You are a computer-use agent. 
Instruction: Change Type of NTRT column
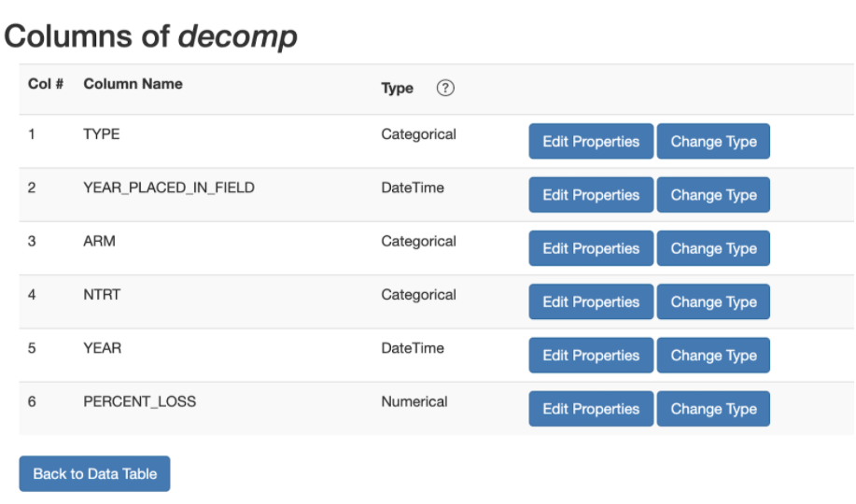point(713,302)
